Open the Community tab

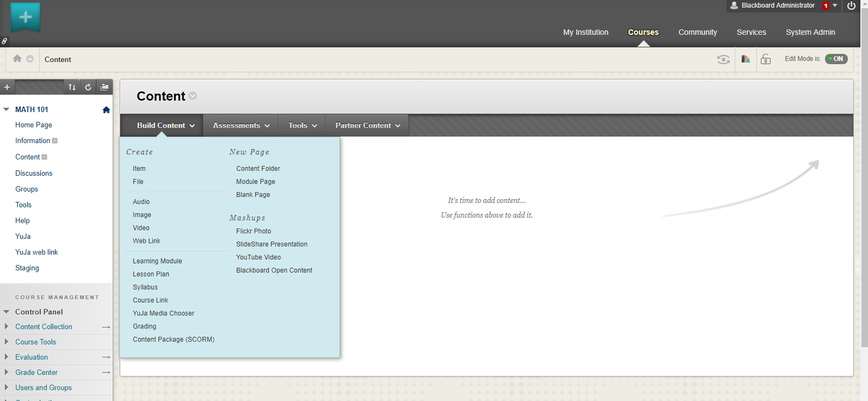698,32
